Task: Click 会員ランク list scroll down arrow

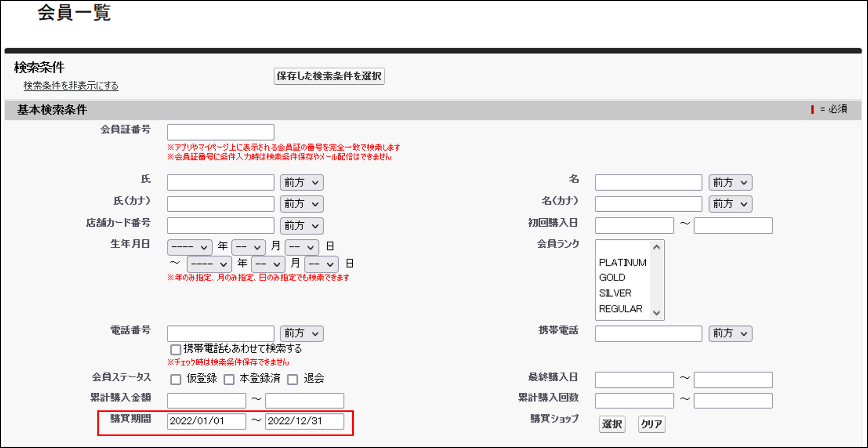Action: click(656, 313)
